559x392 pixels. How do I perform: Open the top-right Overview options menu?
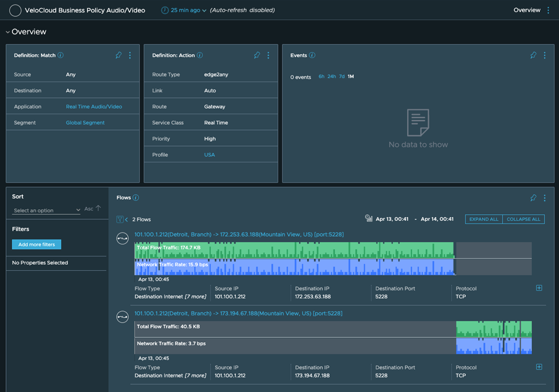[x=548, y=10]
